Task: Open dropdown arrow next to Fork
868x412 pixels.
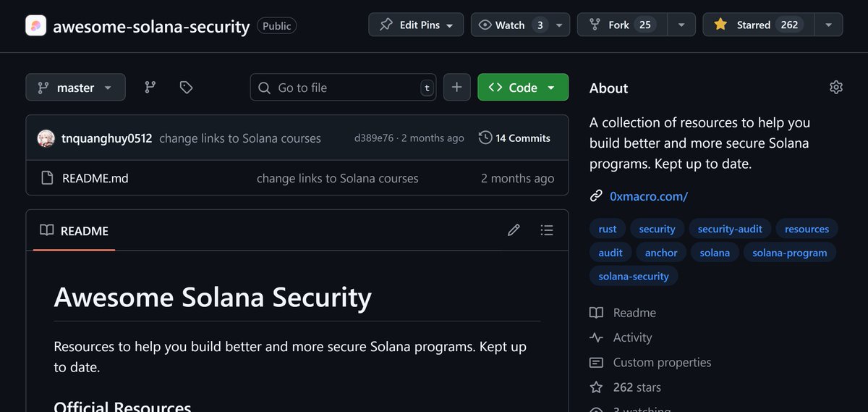Action: point(681,25)
